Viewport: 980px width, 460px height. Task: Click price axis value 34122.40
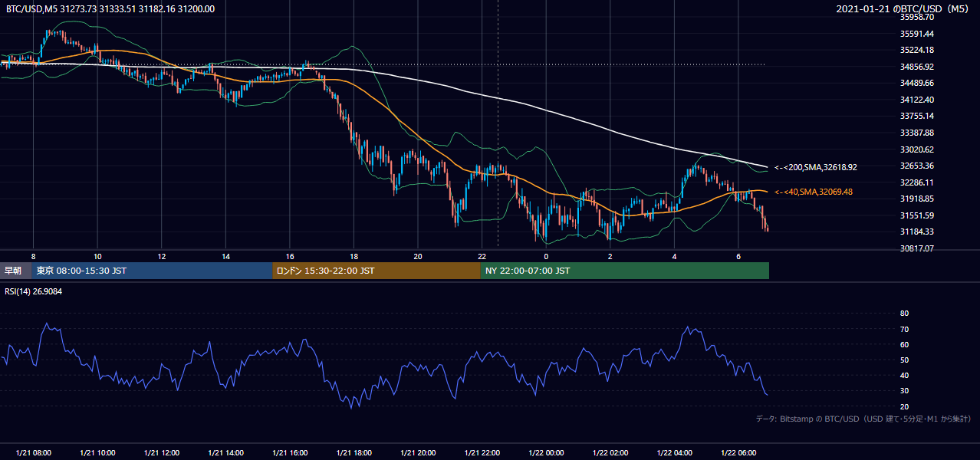pyautogui.click(x=916, y=100)
